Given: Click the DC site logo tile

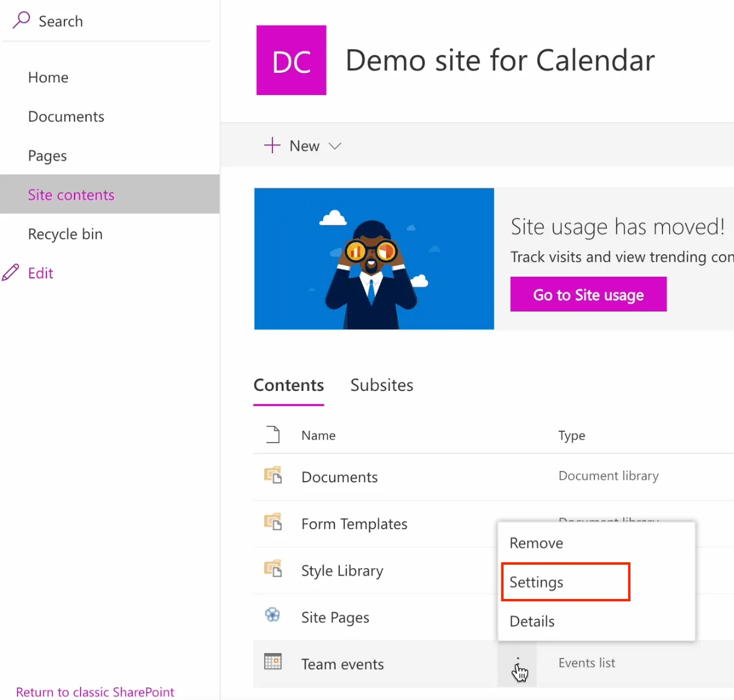Looking at the screenshot, I should tap(291, 60).
